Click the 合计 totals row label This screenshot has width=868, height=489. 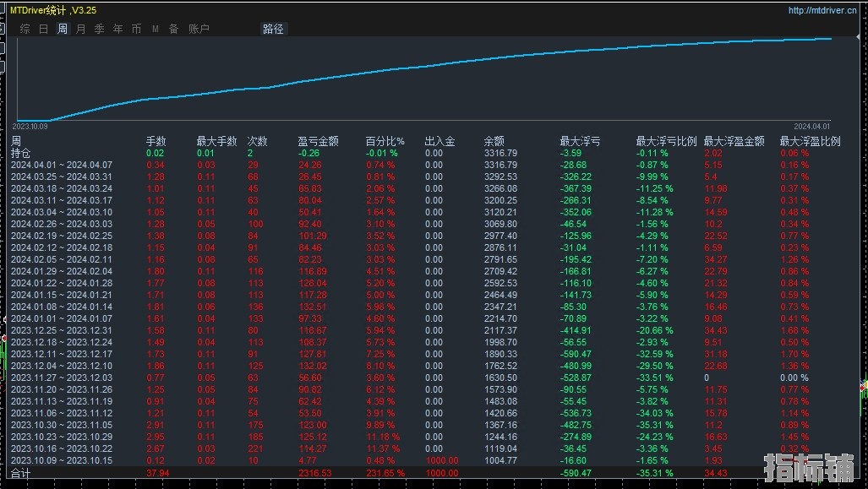click(20, 474)
